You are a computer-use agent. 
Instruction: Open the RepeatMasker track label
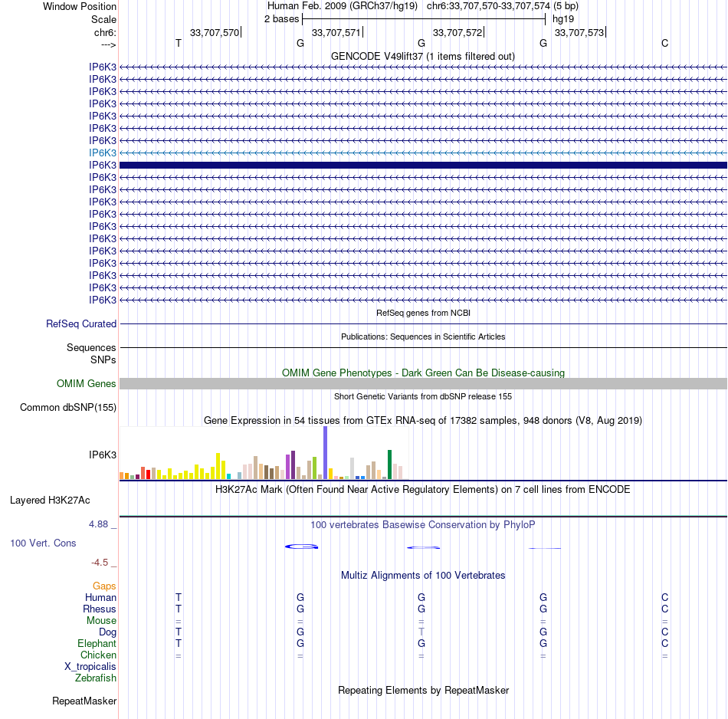[84, 701]
